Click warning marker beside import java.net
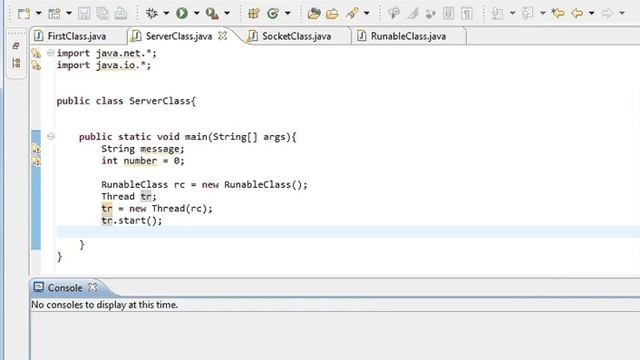 pyautogui.click(x=36, y=53)
